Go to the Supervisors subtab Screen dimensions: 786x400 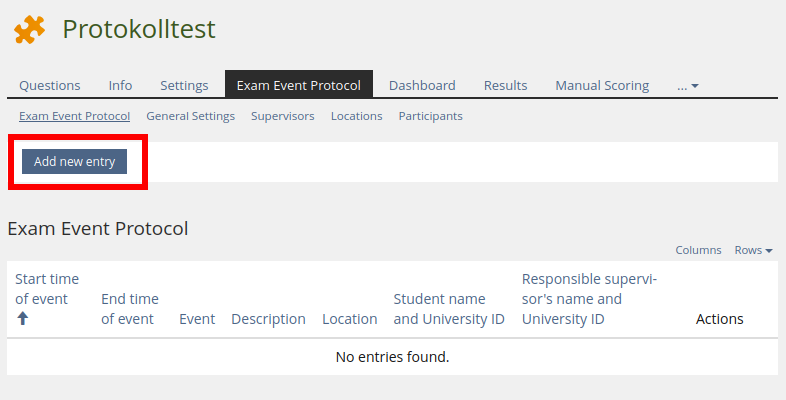pyautogui.click(x=282, y=116)
